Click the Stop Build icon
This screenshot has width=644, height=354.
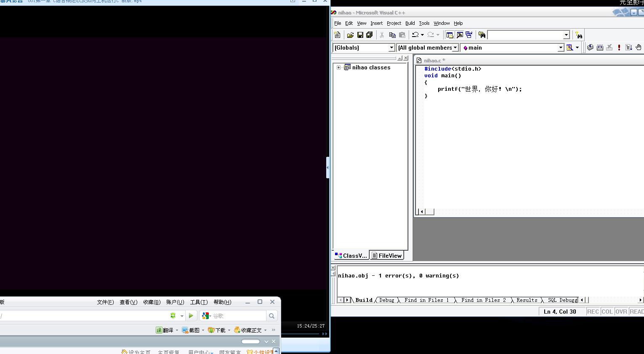coord(609,48)
